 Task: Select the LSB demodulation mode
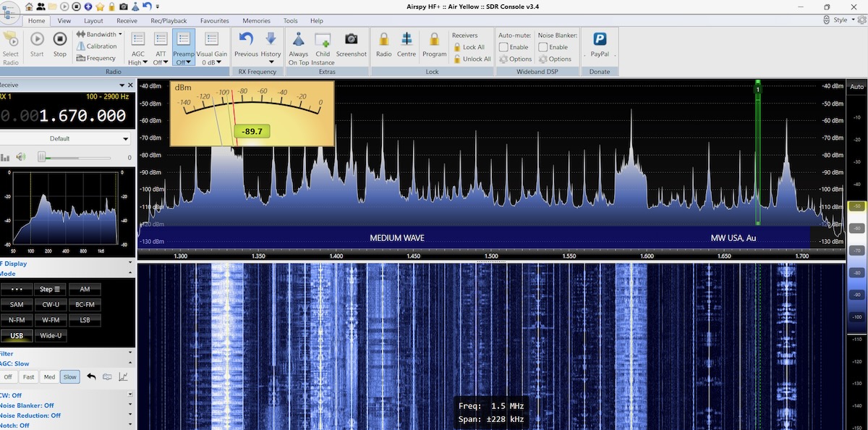(85, 320)
